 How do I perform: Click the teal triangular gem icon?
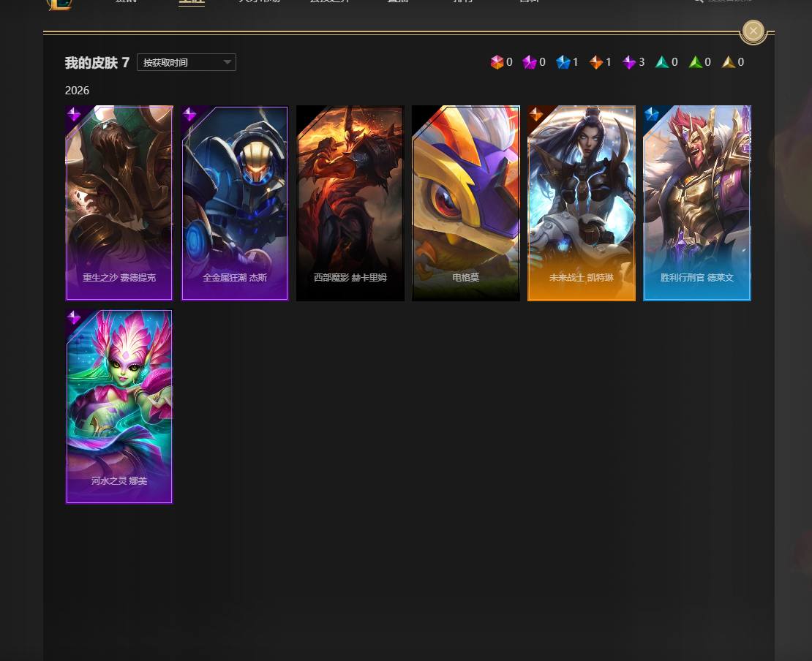tap(662, 62)
